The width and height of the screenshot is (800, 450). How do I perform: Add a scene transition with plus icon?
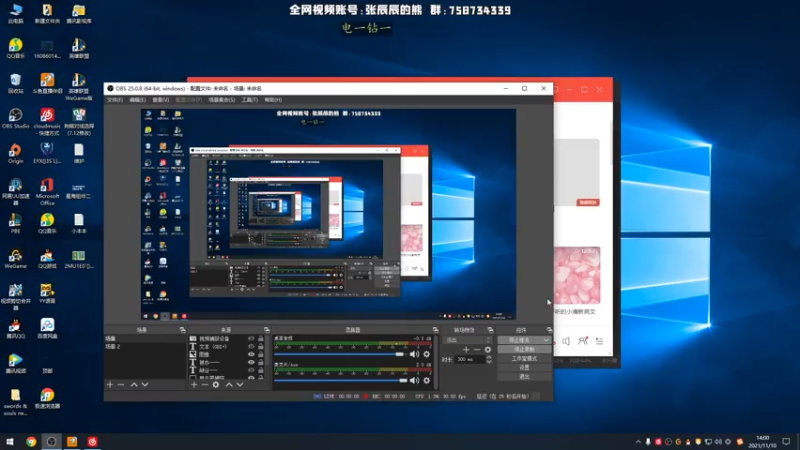(x=466, y=349)
